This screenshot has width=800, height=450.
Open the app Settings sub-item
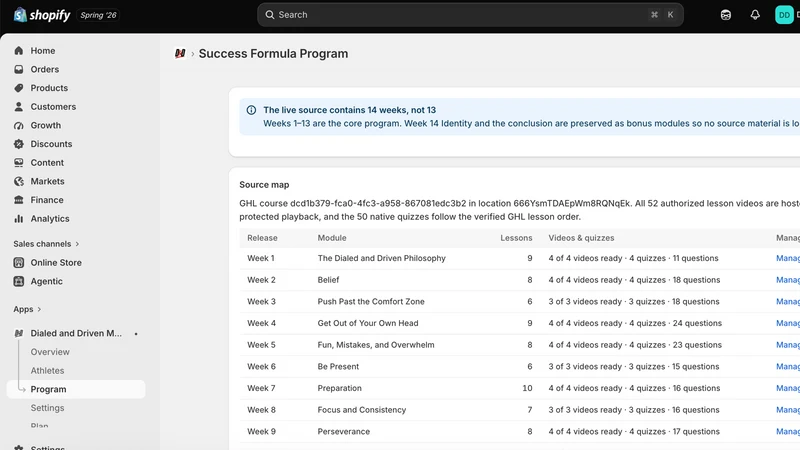click(x=47, y=408)
